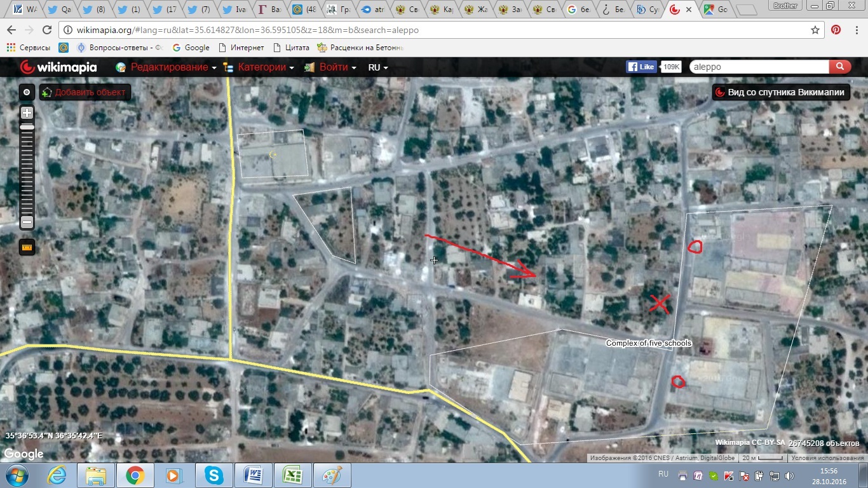The image size is (868, 488).
Task: Click the zoom level slider handle
Action: [x=27, y=128]
